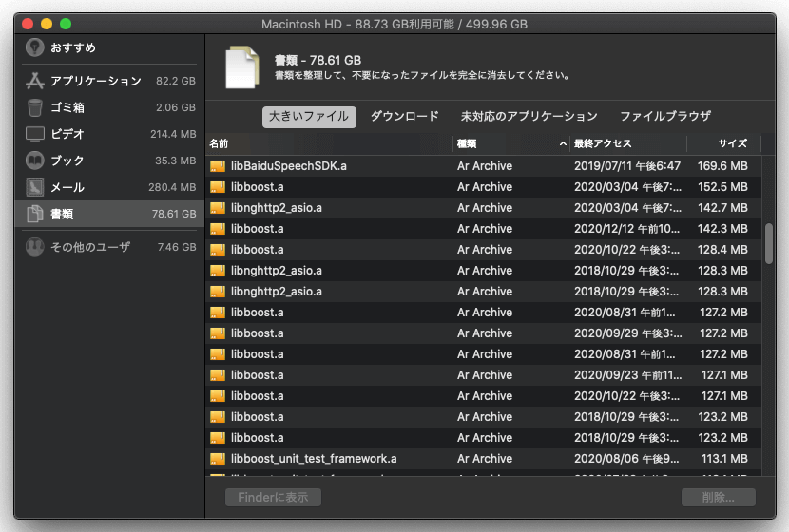Switch to the ダウンロード tab

pos(405,116)
